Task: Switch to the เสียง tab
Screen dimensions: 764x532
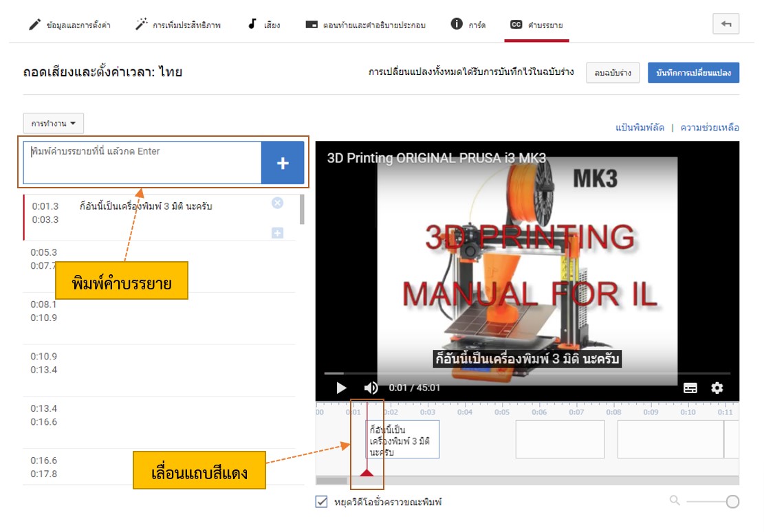Action: [x=263, y=25]
